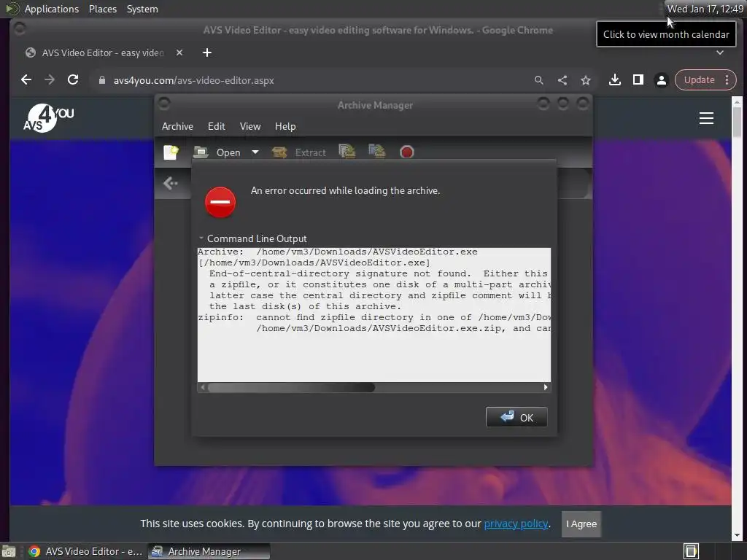
Task: Close the AVS Video Editor tab
Action: pos(179,52)
